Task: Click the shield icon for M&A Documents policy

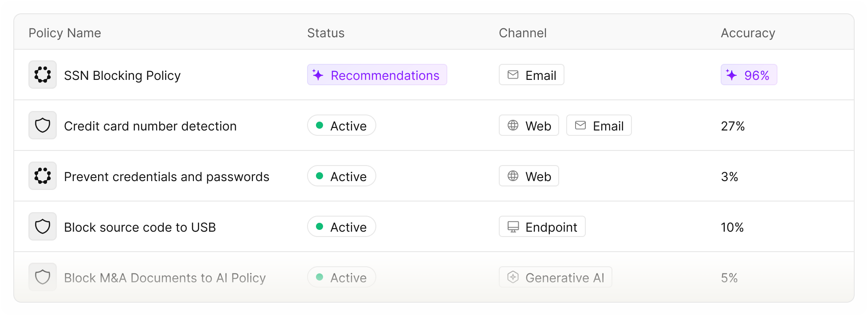Action: [43, 277]
